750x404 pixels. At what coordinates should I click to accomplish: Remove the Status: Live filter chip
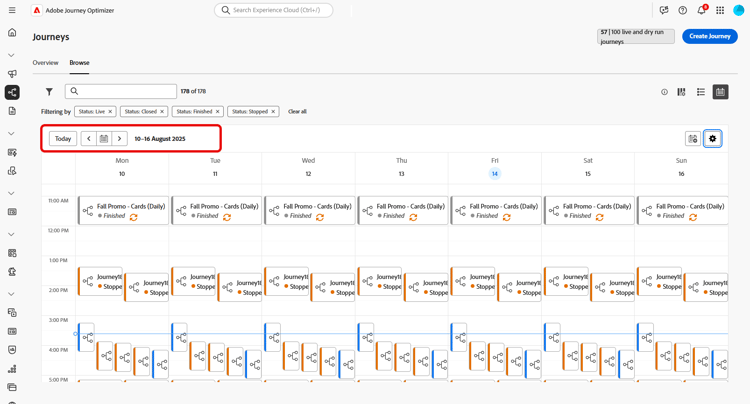(110, 112)
